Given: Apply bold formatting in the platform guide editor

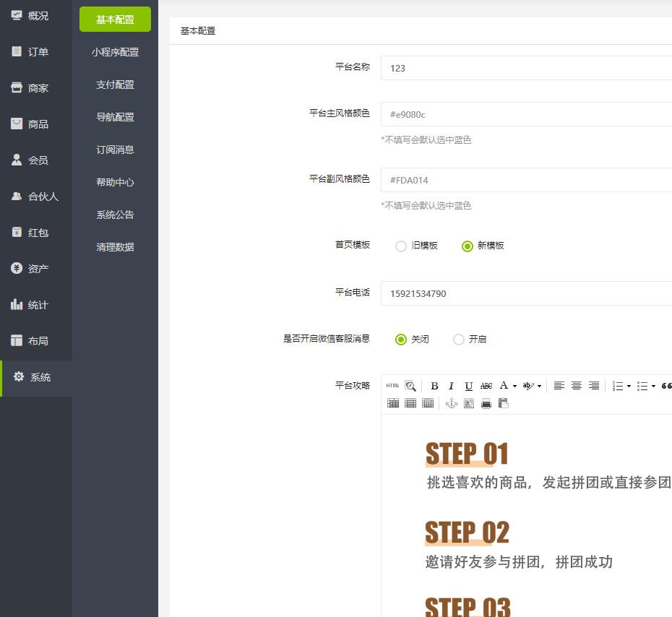Looking at the screenshot, I should point(434,386).
